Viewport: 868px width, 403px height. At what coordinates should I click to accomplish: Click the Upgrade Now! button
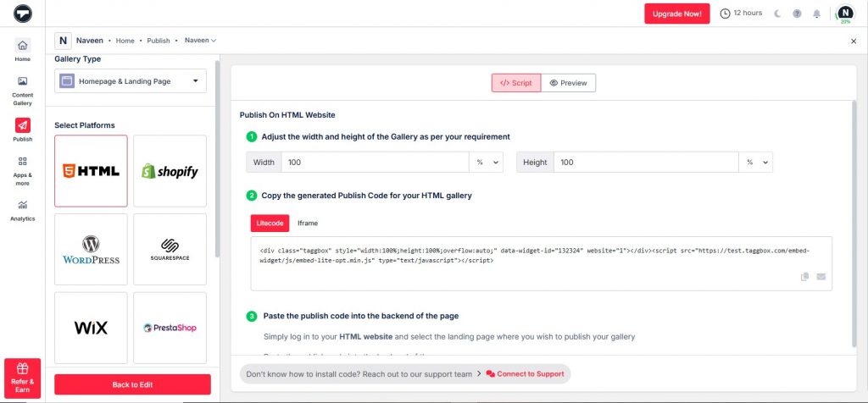677,14
